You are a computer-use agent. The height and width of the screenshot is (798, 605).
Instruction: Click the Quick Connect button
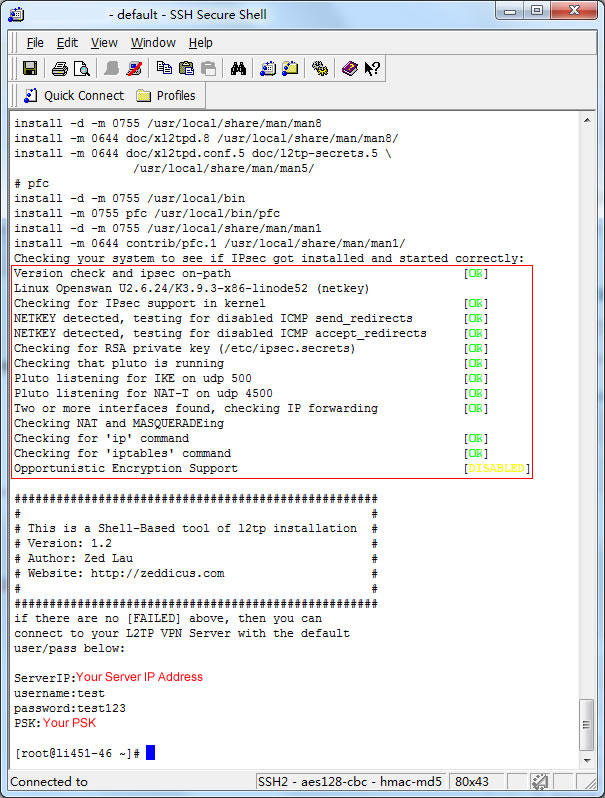[x=74, y=96]
